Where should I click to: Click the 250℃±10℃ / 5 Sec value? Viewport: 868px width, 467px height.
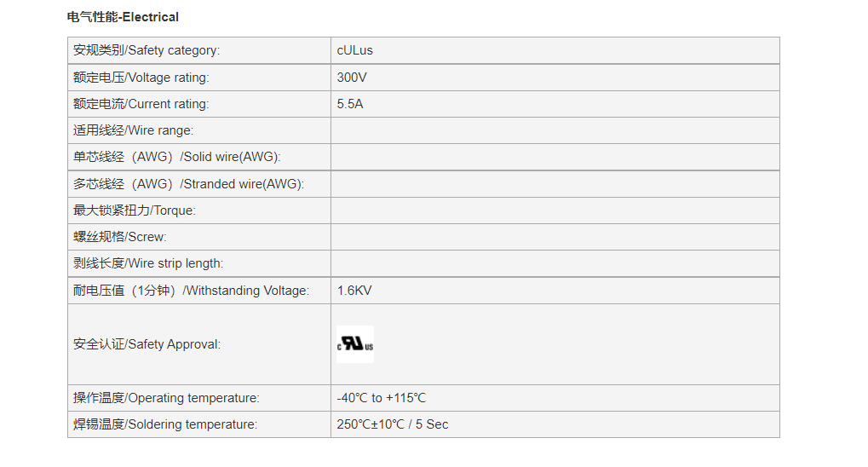click(393, 424)
